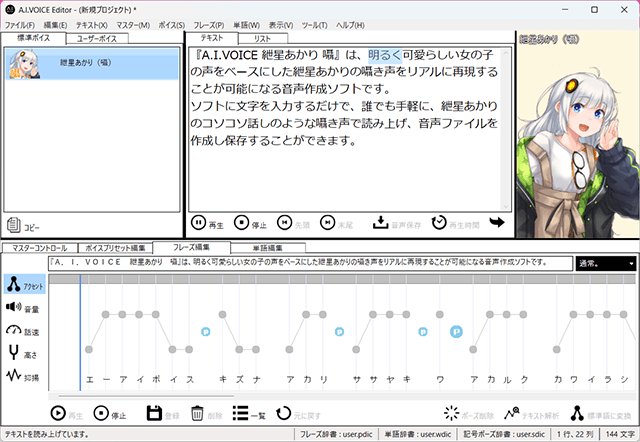Click the 登録 floppy disk icon

pyautogui.click(x=154, y=412)
